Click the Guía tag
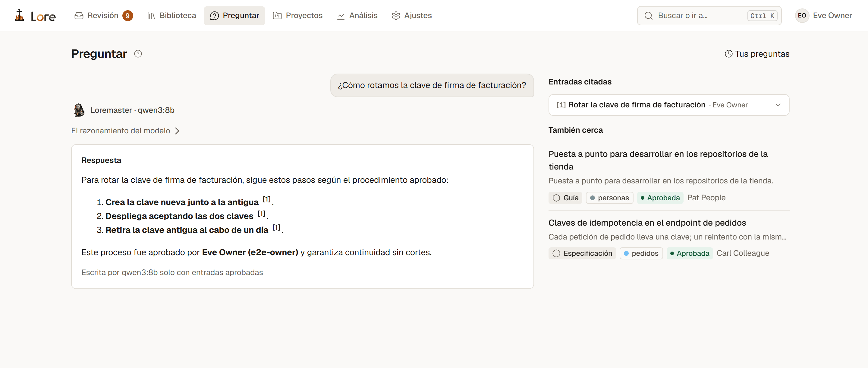The height and width of the screenshot is (368, 868). pyautogui.click(x=565, y=198)
